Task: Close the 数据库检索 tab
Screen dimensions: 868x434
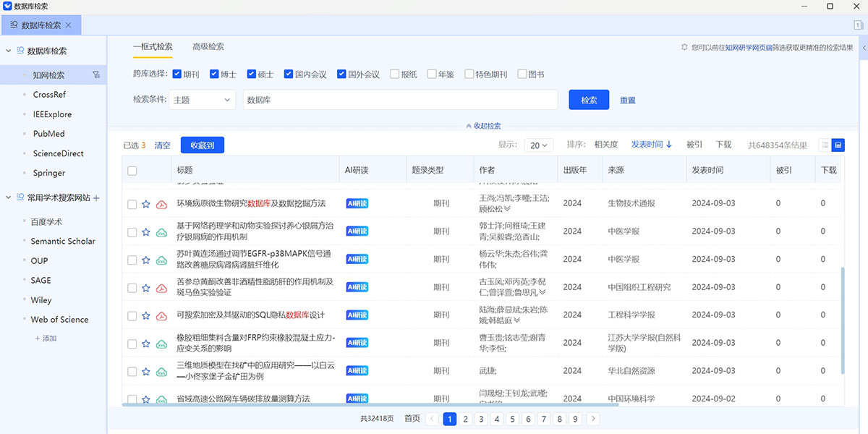Action: tap(69, 25)
